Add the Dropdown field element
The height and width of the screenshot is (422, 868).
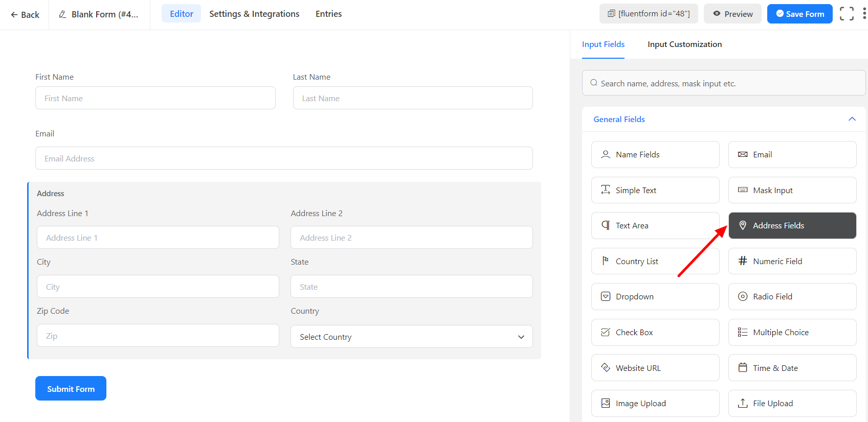[x=655, y=296]
